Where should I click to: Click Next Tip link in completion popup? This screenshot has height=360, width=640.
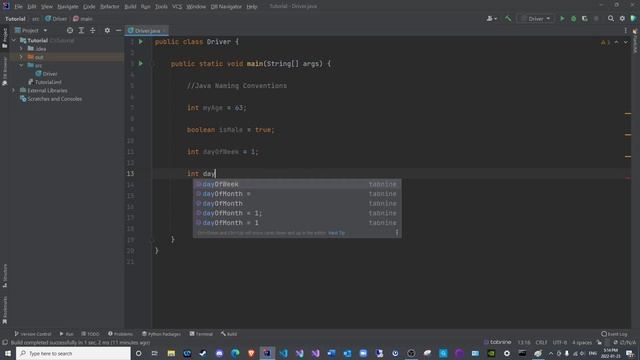click(x=336, y=233)
